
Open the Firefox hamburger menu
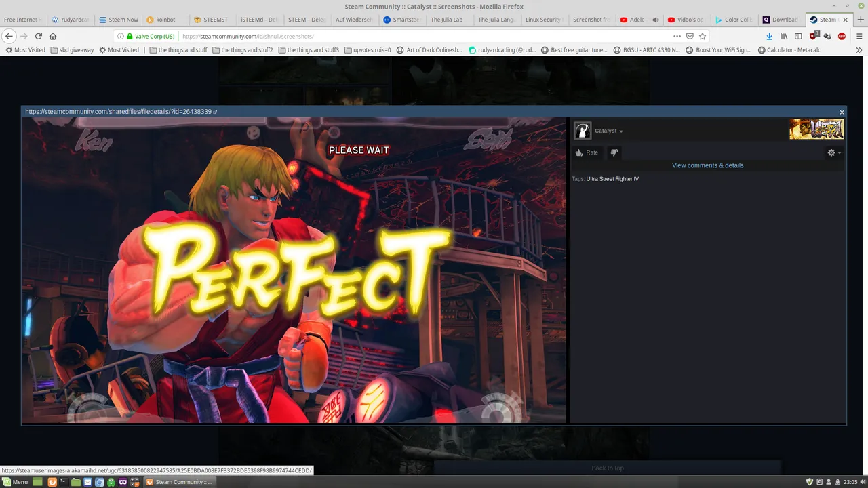(859, 36)
